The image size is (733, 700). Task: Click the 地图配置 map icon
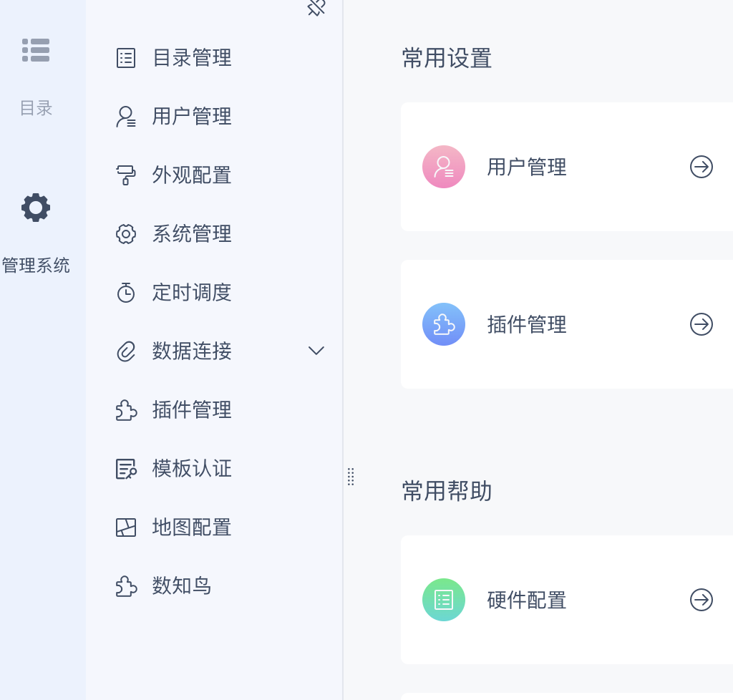click(x=126, y=528)
